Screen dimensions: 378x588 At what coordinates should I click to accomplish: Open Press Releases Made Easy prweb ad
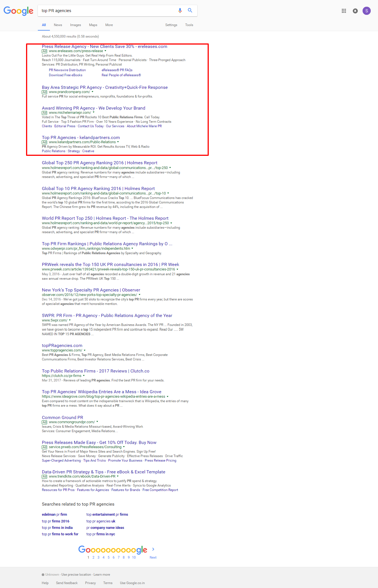(99, 443)
